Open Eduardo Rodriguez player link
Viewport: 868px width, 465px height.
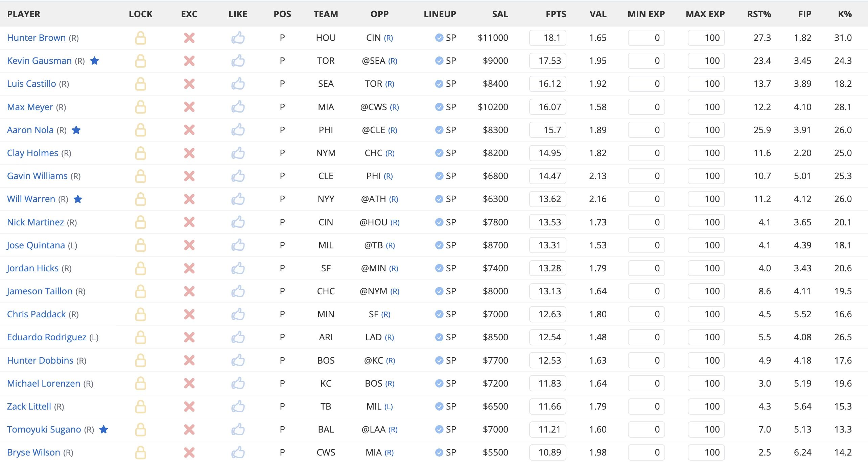tap(47, 337)
